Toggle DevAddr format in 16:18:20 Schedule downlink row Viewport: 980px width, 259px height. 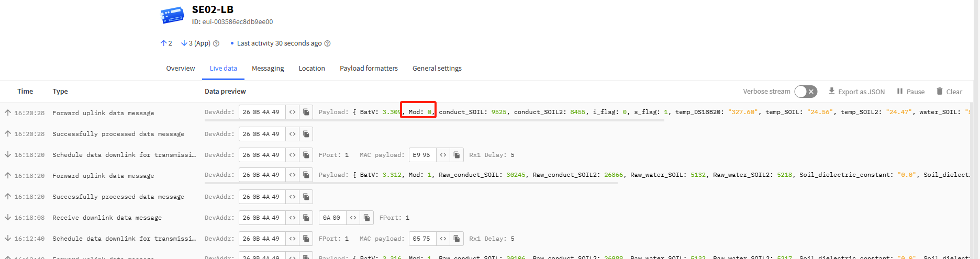click(x=292, y=155)
